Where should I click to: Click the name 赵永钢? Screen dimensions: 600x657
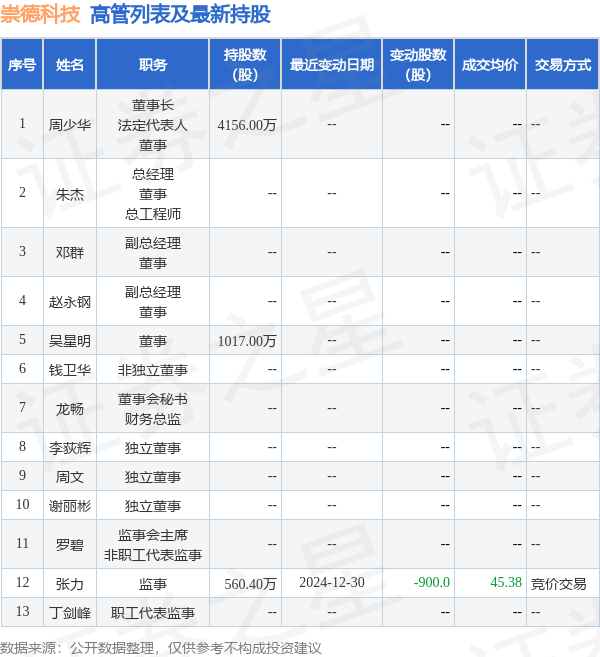[70, 301]
